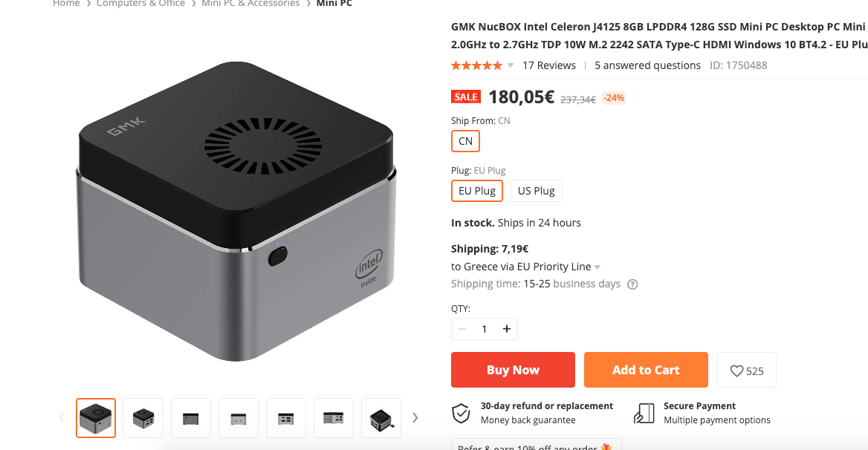Increase quantity with the plus button

[507, 329]
